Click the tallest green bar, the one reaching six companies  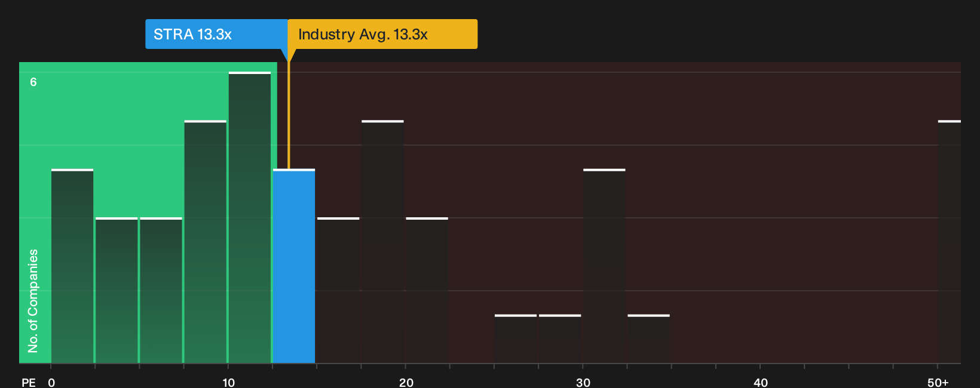[250, 217]
